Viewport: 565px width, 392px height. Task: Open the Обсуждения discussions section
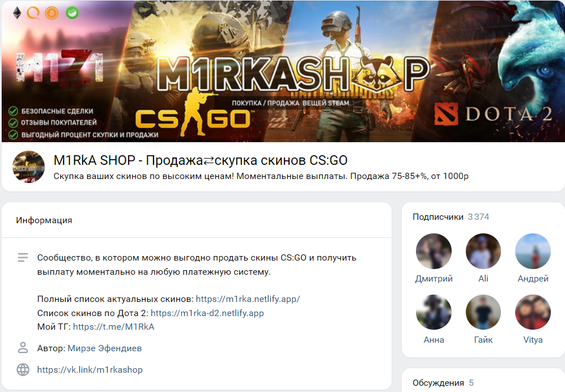tap(438, 382)
